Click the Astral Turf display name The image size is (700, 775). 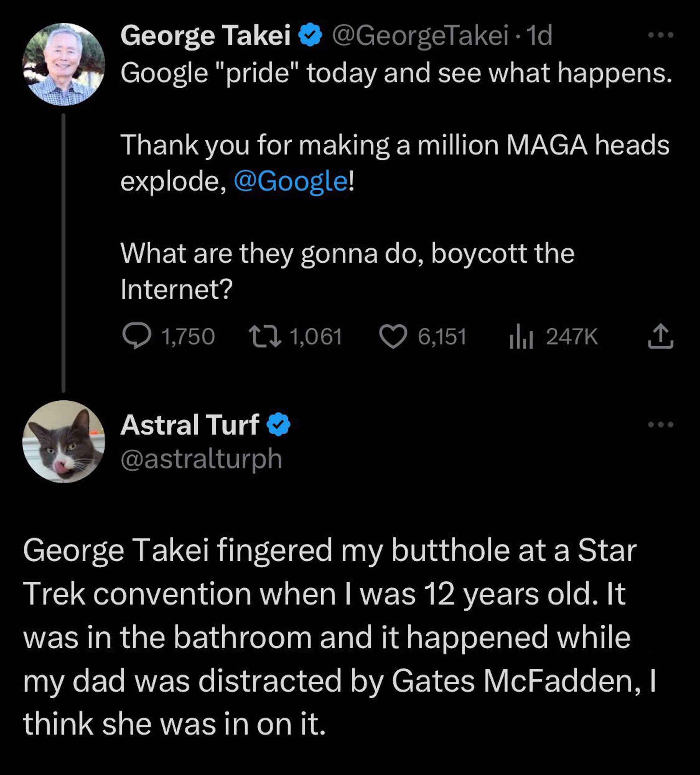click(190, 425)
